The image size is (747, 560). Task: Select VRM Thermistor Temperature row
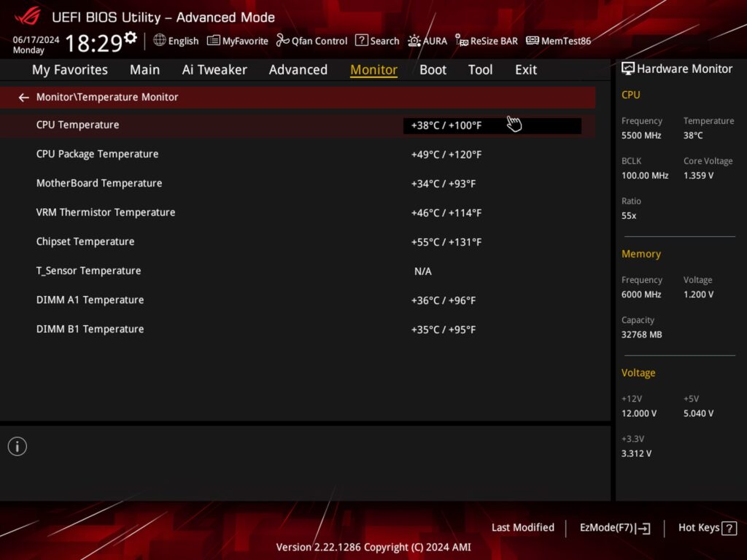[298, 212]
